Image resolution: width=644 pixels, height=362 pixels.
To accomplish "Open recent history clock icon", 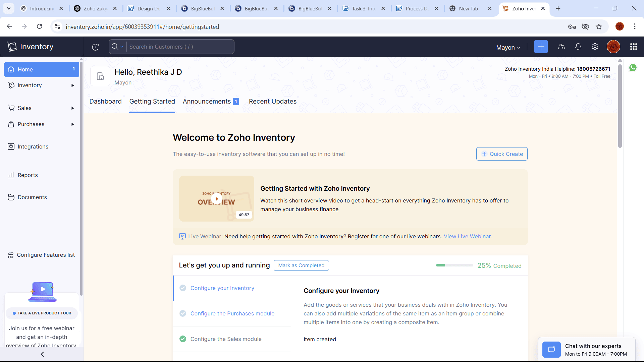I will (x=95, y=47).
